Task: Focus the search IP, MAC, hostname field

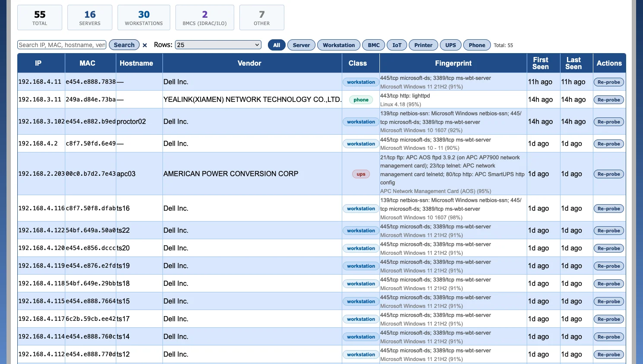Action: [62, 45]
